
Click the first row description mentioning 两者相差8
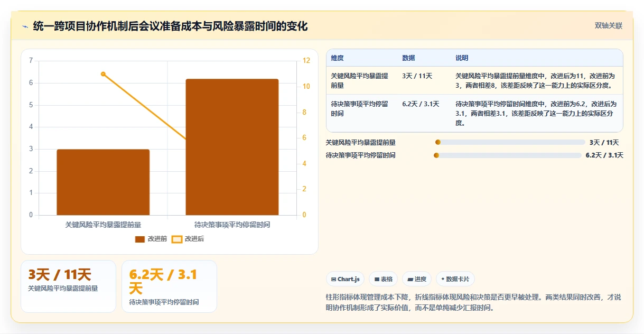536,81
